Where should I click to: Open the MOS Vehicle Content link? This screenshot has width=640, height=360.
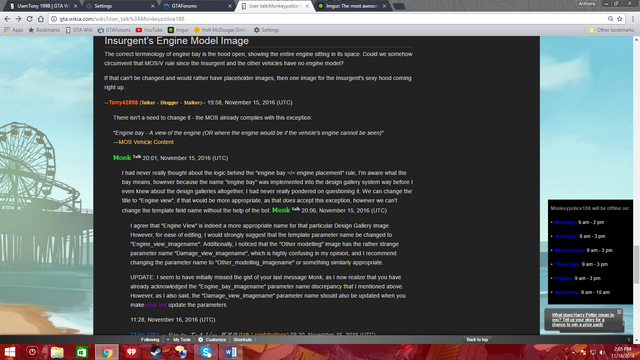[x=146, y=142]
